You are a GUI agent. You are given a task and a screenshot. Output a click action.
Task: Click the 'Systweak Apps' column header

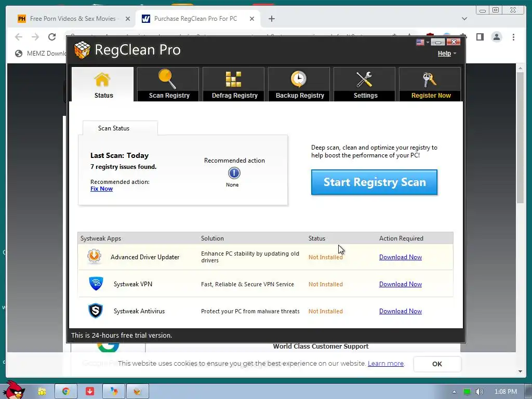click(x=101, y=238)
